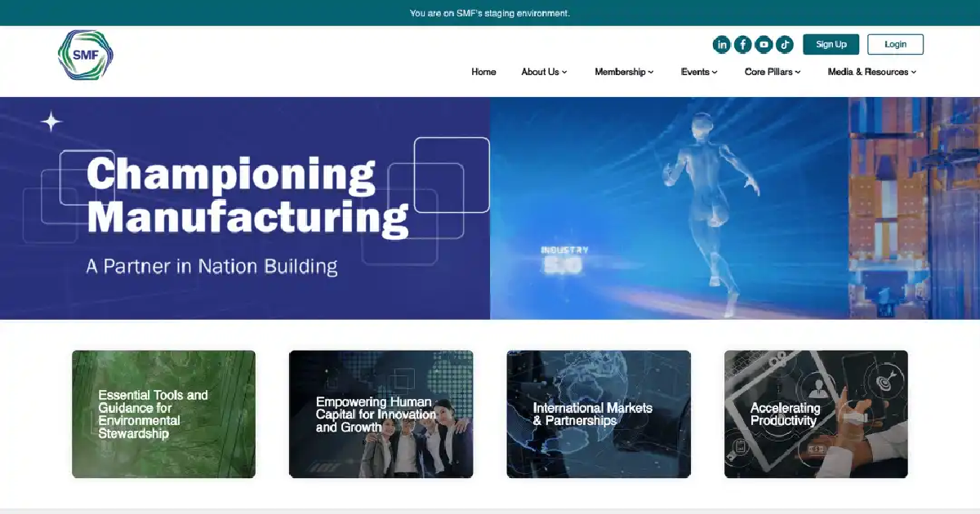Click the running figure banner video
Screen dimensions: 980x514
click(x=735, y=208)
